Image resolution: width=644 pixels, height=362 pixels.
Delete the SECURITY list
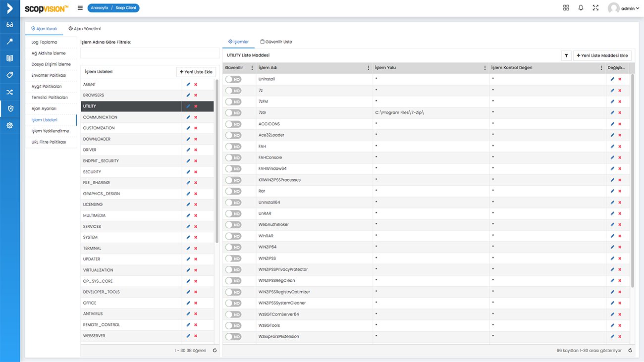click(x=196, y=172)
